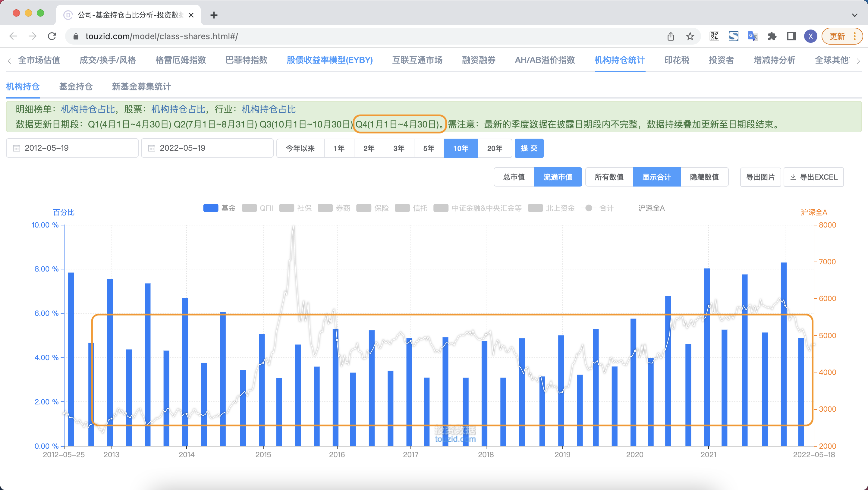Toggle the browser side panel icon
This screenshot has height=490, width=868.
point(791,36)
